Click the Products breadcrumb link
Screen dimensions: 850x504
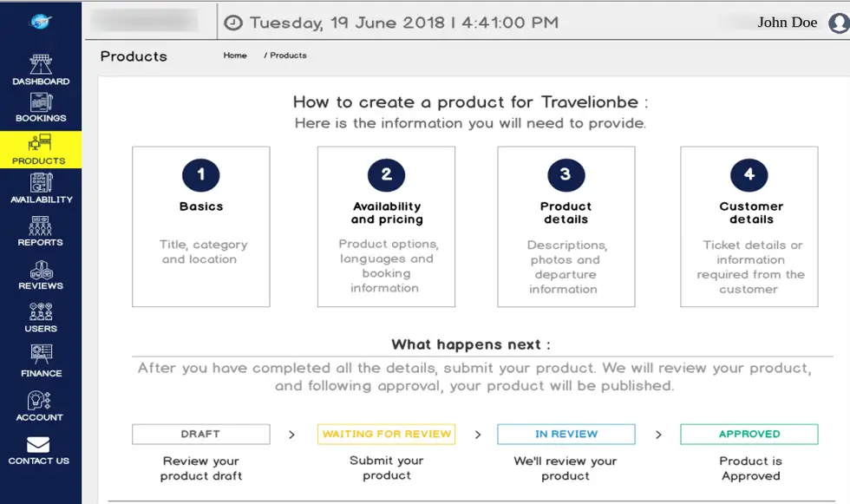click(288, 56)
